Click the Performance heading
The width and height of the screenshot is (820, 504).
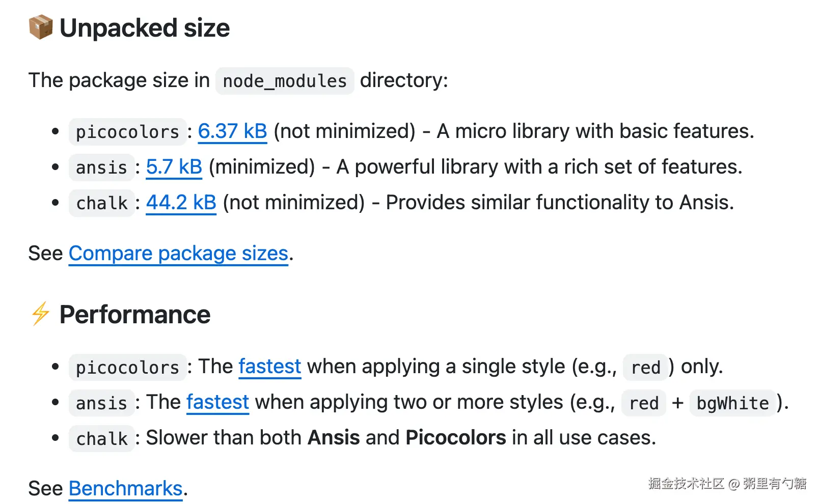pyautogui.click(x=135, y=315)
